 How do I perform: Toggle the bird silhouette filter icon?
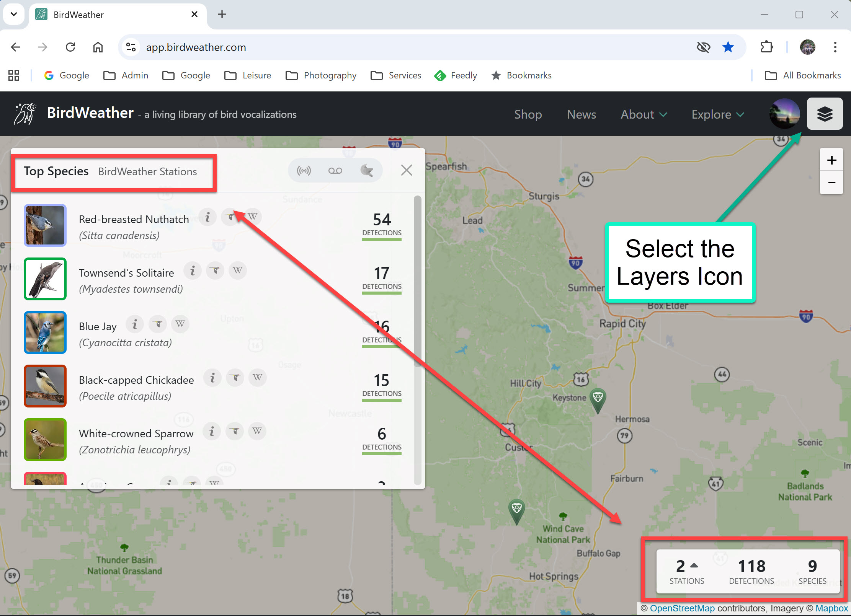[x=366, y=171]
